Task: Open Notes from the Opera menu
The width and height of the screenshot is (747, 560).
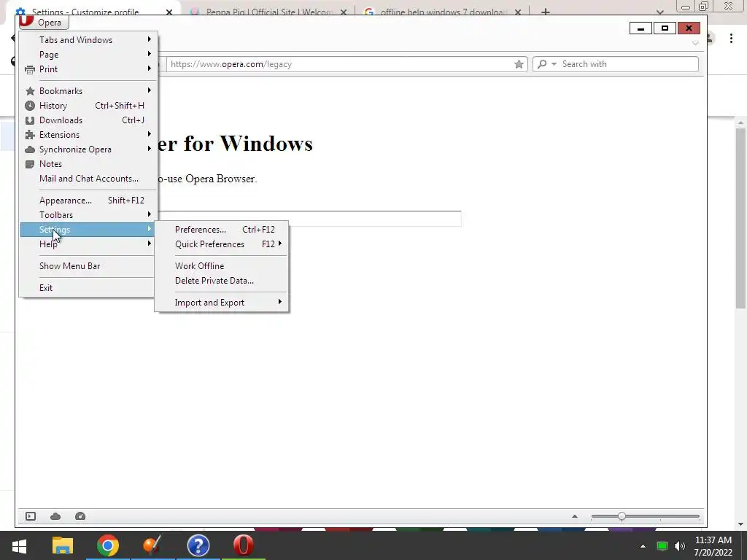Action: (88, 164)
